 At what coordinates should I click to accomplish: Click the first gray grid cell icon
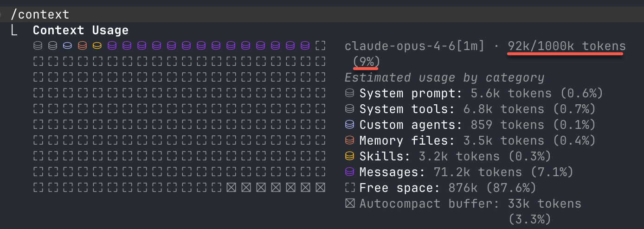[x=38, y=46]
